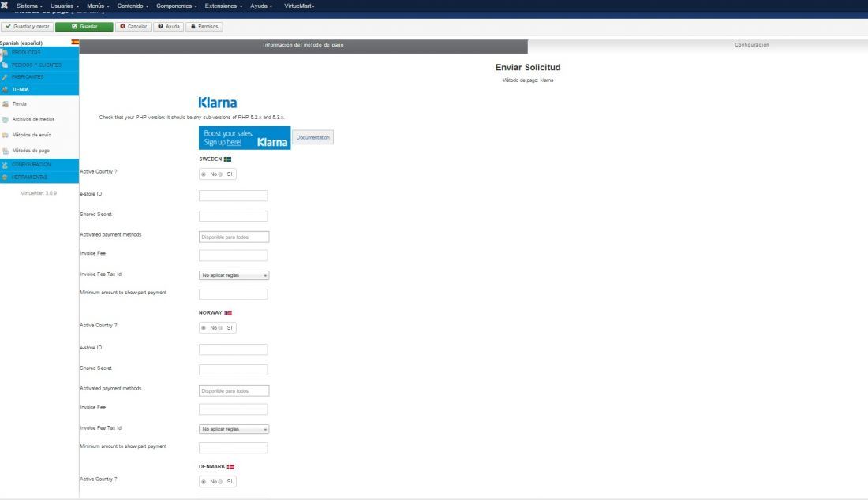Click the Tienda section header icon
Viewport: 868px width, 500px height.
coord(5,89)
